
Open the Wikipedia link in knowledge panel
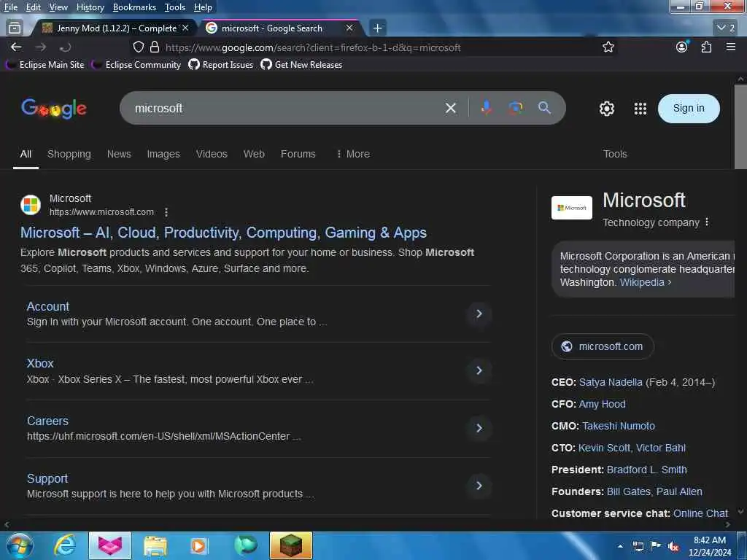[645, 282]
